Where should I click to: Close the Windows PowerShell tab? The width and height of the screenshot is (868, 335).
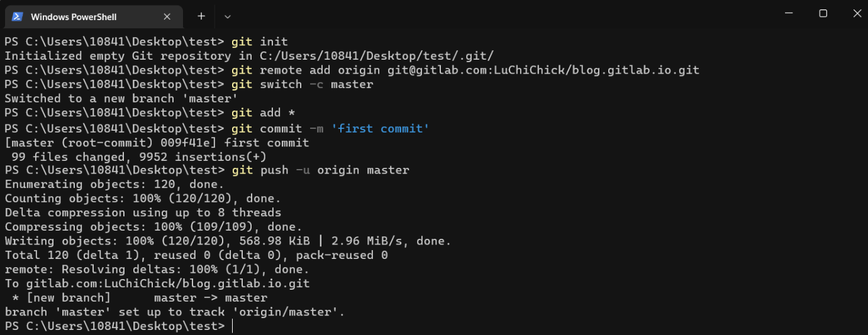pyautogui.click(x=167, y=16)
